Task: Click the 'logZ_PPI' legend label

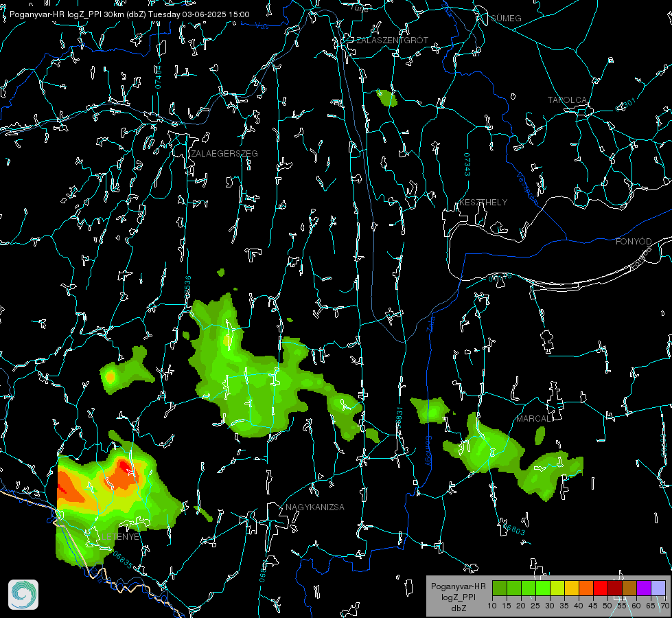Action: pos(458,597)
